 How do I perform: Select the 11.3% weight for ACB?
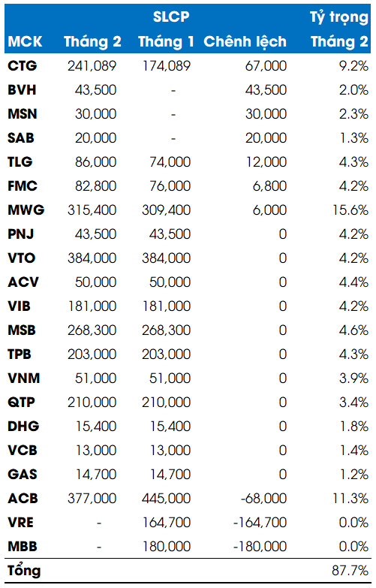tap(350, 499)
